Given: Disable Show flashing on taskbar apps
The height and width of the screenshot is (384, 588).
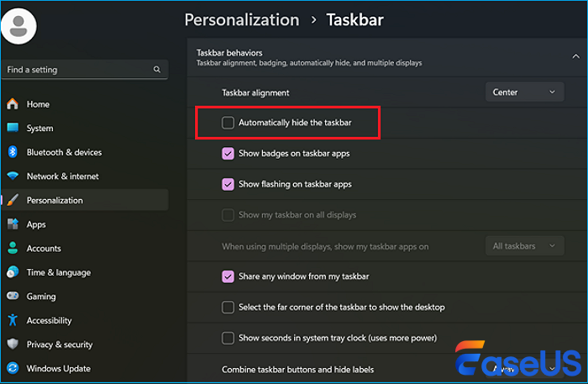Looking at the screenshot, I should [x=228, y=184].
